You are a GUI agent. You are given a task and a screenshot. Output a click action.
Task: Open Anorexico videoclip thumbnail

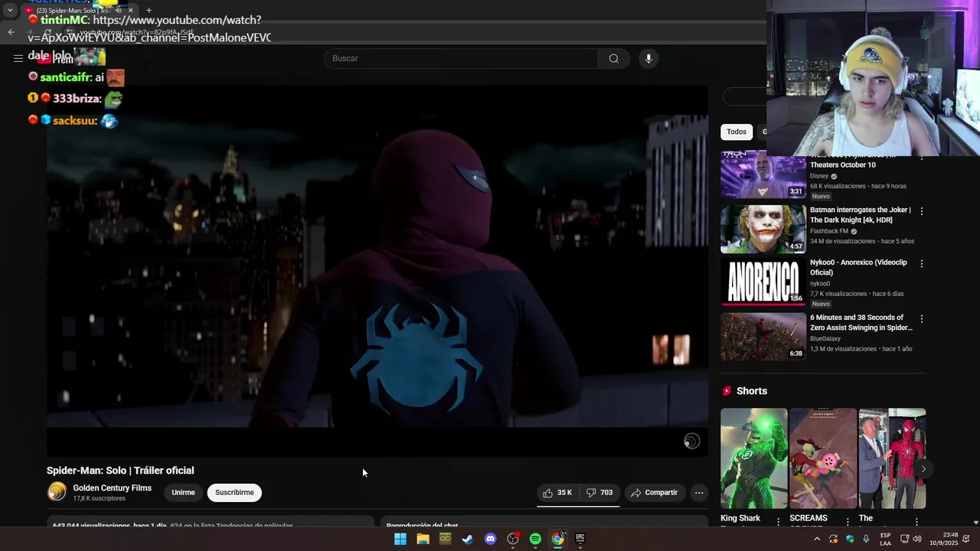tap(763, 282)
